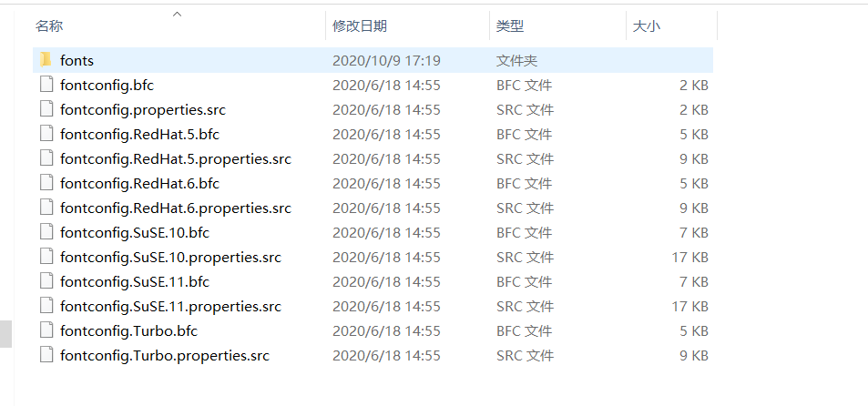This screenshot has height=406, width=868.
Task: Click the fontconfig.SuSE.11.bfc file icon
Action: [x=46, y=281]
